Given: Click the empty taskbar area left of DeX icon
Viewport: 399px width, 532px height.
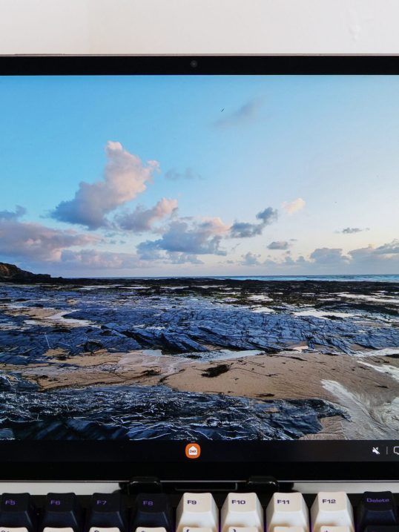Looking at the screenshot, I should coord(91,451).
